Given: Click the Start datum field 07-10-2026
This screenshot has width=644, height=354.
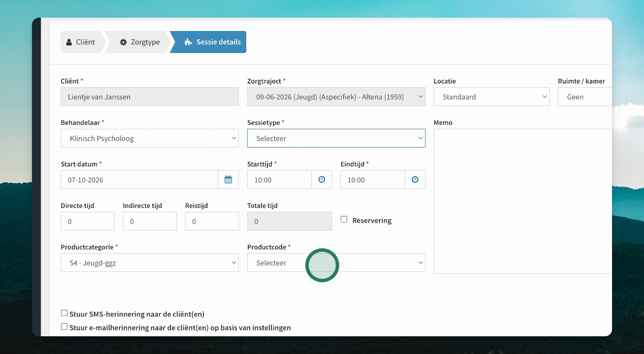Looking at the screenshot, I should coord(140,179).
